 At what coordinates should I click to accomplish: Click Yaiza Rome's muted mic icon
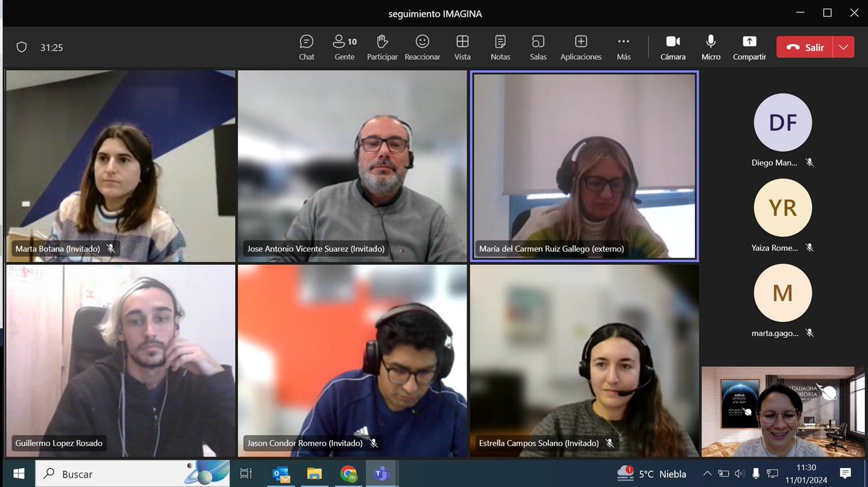click(x=809, y=247)
